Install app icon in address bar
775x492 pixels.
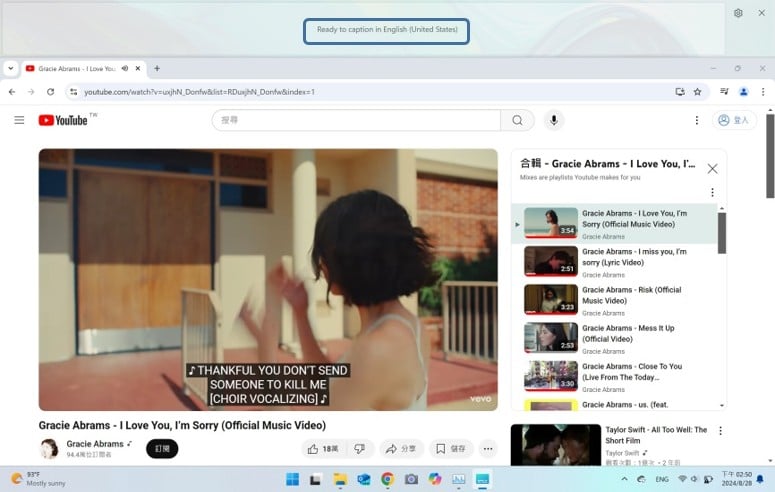(680, 91)
